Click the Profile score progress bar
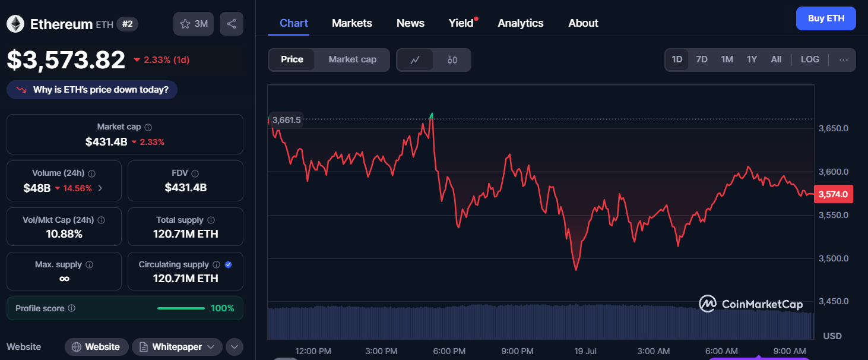 [181, 308]
